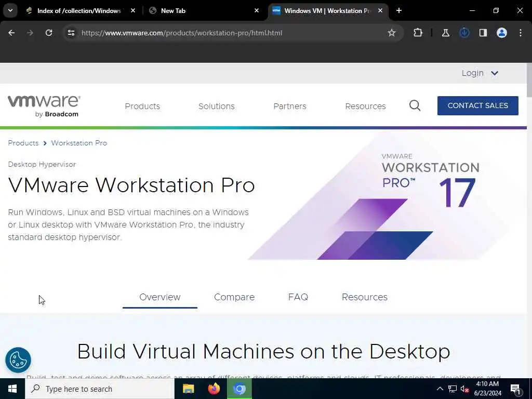532x399 pixels.
Task: Open site information icon in address bar
Action: tap(71, 33)
